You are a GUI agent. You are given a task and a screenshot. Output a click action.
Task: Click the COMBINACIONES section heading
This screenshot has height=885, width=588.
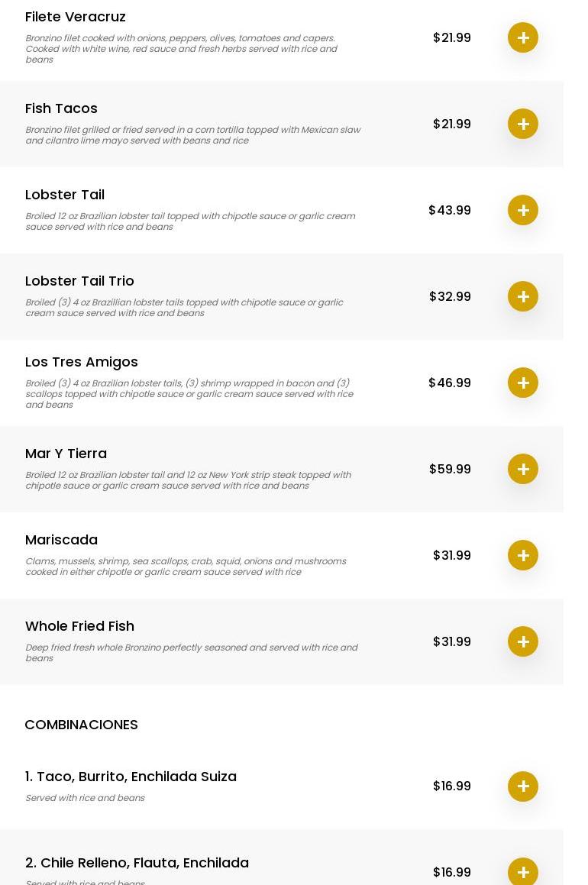81,725
